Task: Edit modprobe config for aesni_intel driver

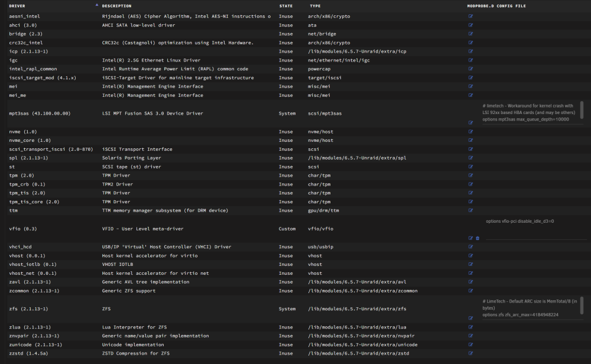Action: click(470, 16)
